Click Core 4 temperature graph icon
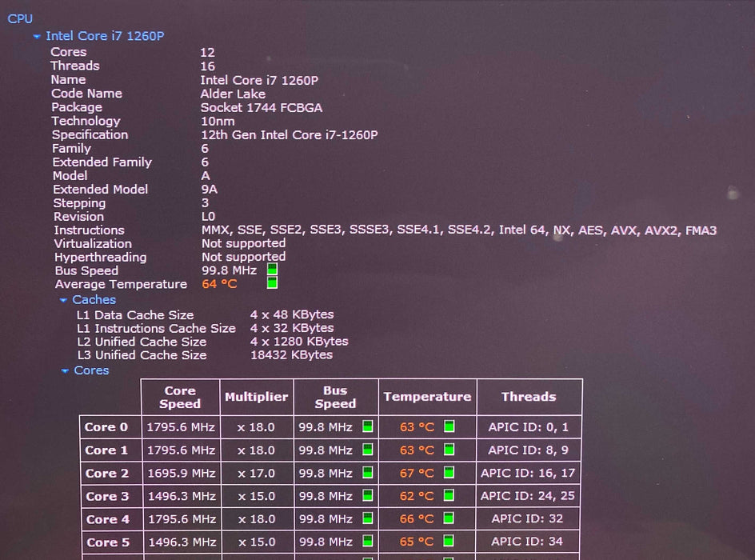This screenshot has height=560, width=755. (x=449, y=518)
